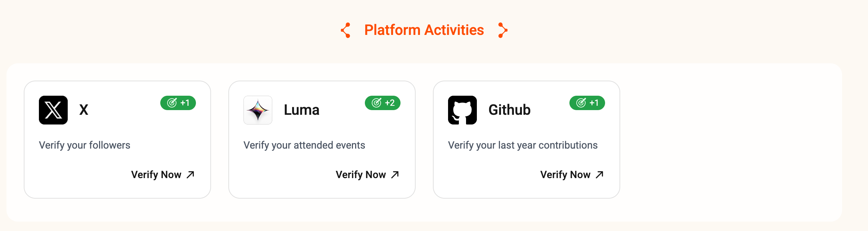
Task: Click the +2 points badge on Luma card
Action: click(382, 103)
